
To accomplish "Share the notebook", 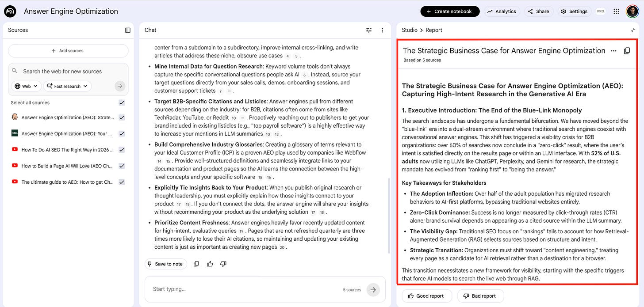I will (x=538, y=11).
